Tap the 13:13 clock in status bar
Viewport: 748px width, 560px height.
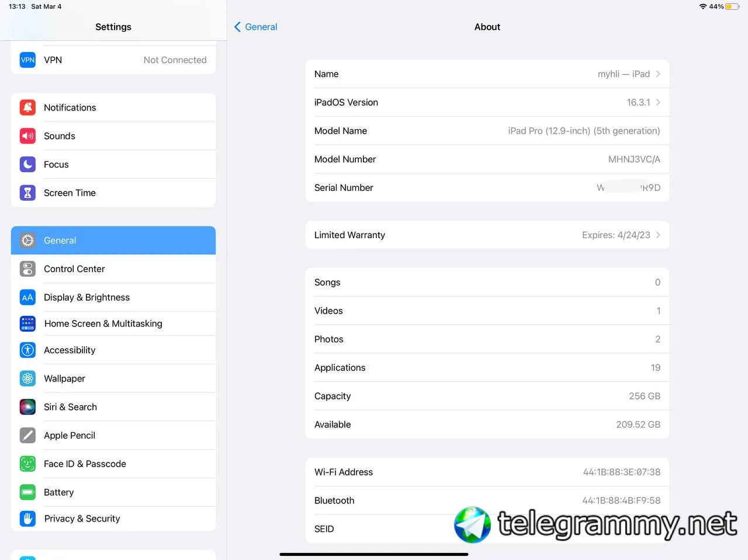(x=17, y=6)
